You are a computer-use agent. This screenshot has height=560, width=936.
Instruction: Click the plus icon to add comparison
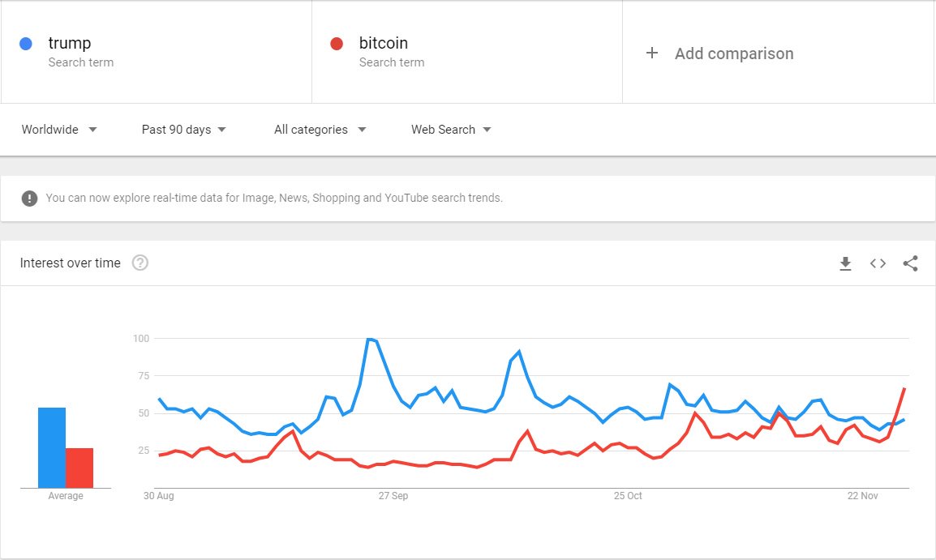coord(651,53)
